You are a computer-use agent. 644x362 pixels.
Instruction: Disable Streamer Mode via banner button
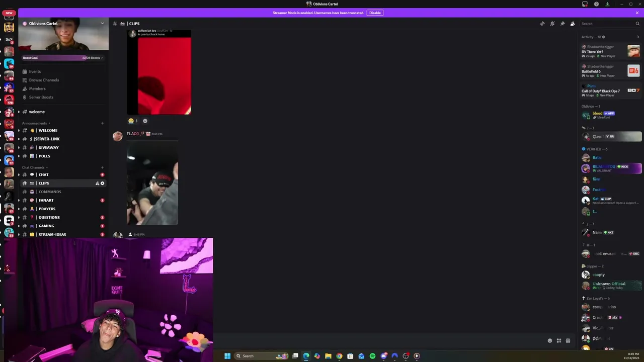pyautogui.click(x=375, y=13)
